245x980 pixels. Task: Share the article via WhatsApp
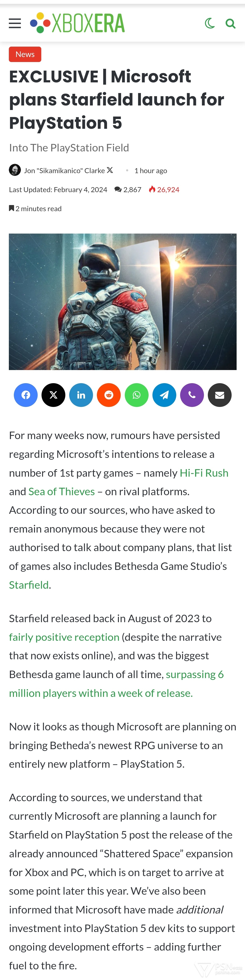pos(136,395)
